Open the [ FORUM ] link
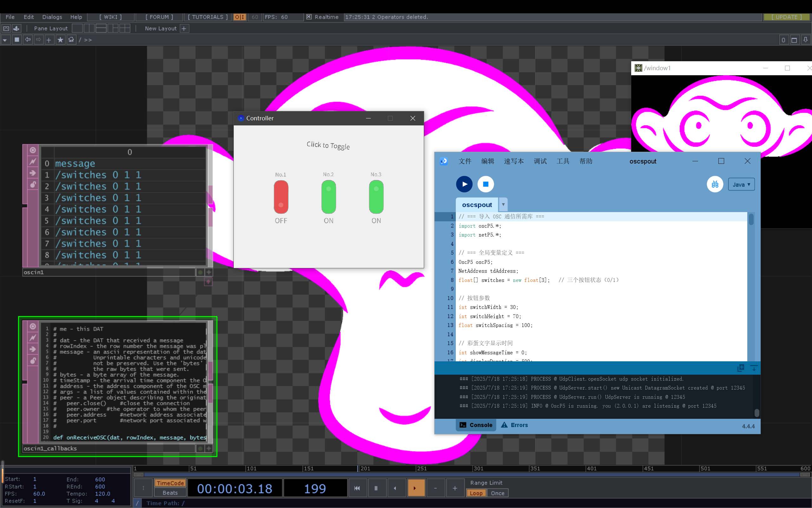This screenshot has width=812, height=508. click(x=159, y=17)
